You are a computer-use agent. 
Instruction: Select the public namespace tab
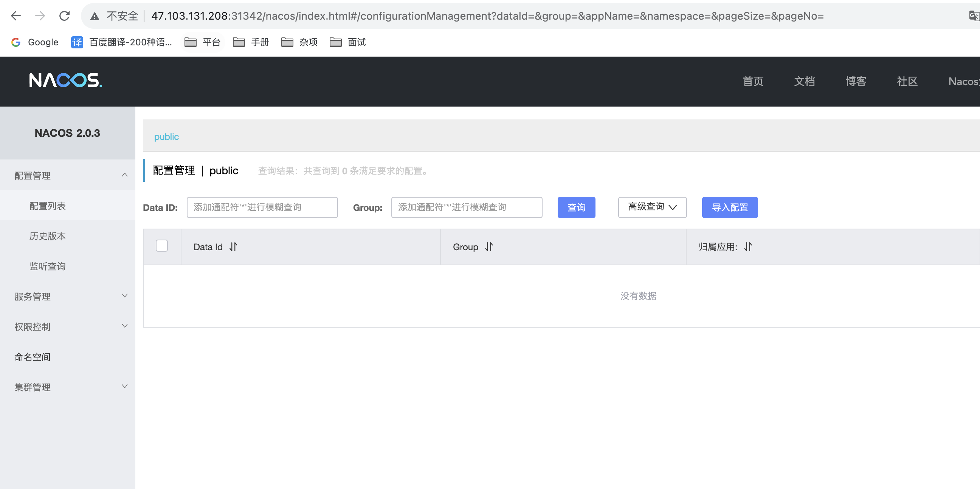166,136
